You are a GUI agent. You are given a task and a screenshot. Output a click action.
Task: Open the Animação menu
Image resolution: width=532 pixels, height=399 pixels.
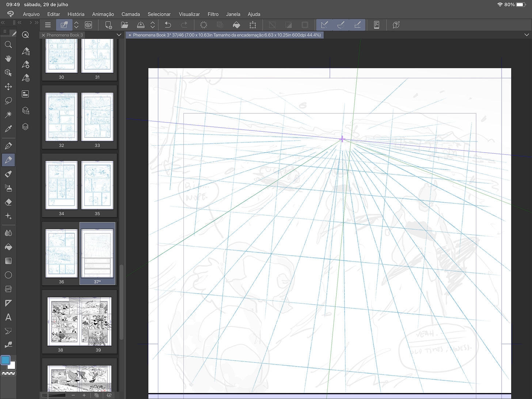coord(103,14)
